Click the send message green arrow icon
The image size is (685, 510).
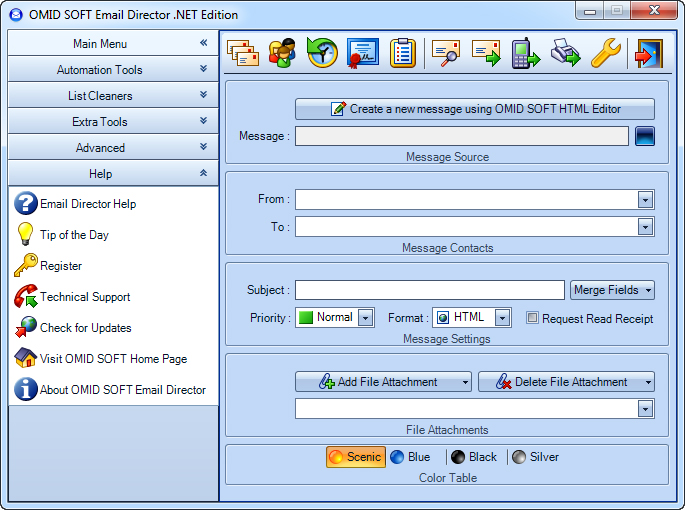[486, 53]
